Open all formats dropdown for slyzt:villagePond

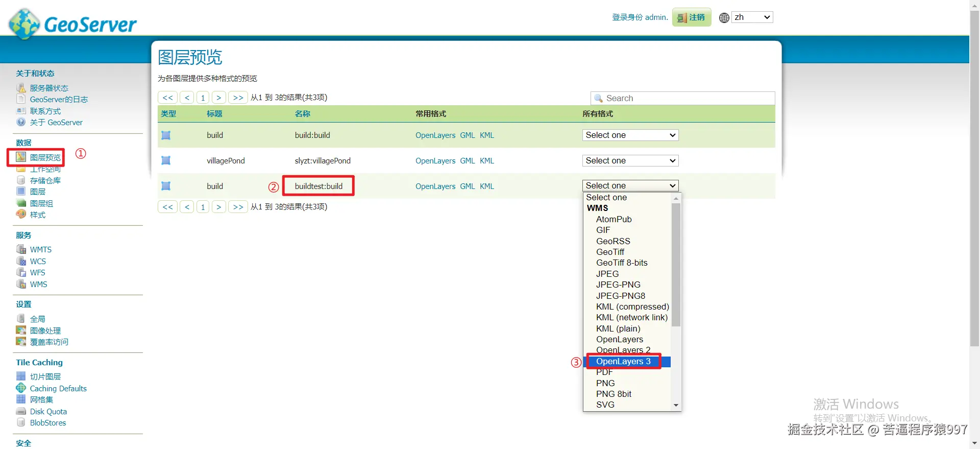click(630, 160)
